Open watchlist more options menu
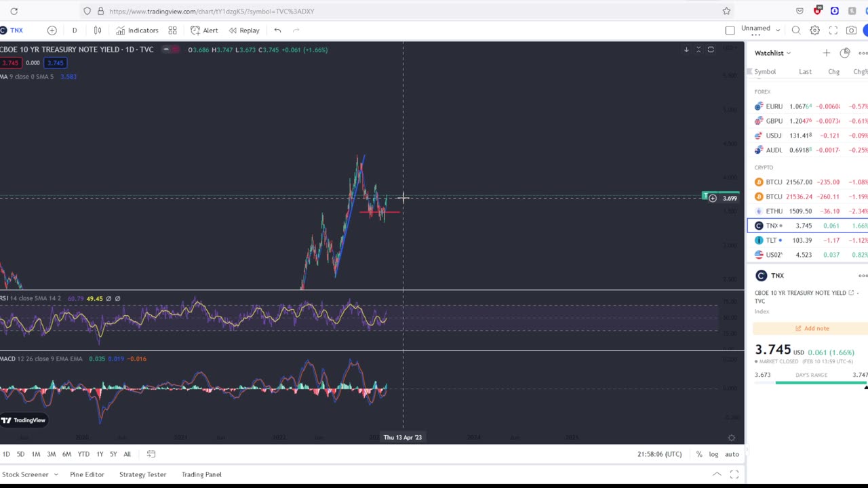The width and height of the screenshot is (868, 488). click(x=863, y=53)
